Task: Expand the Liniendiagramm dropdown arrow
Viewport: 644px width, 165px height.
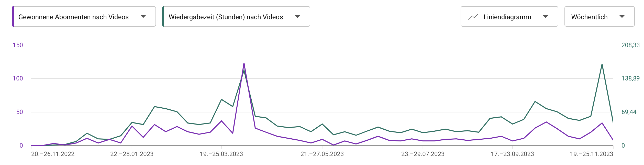Action: [x=546, y=17]
